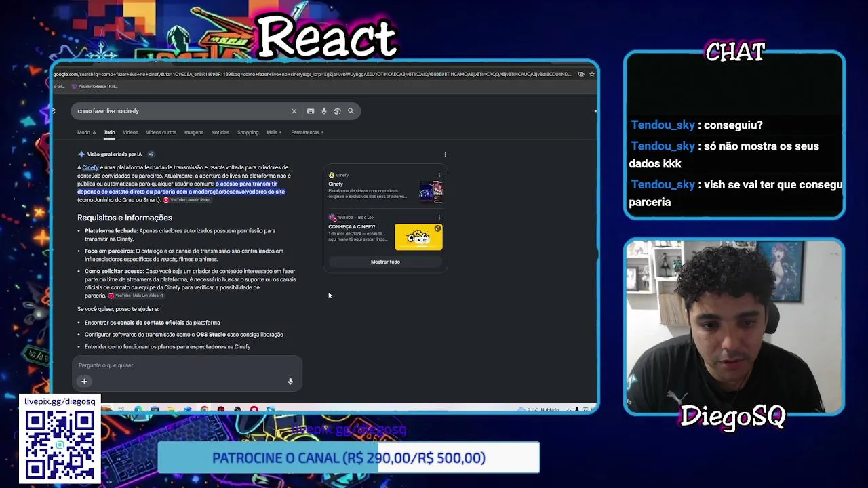The height and width of the screenshot is (488, 868).
Task: Open the Assistir Release That bookmark
Action: (94, 87)
